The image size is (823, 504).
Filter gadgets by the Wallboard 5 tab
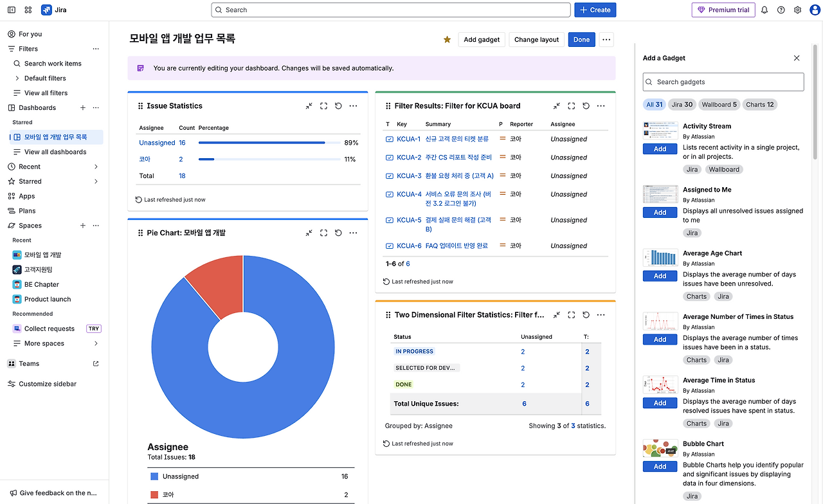pos(719,105)
